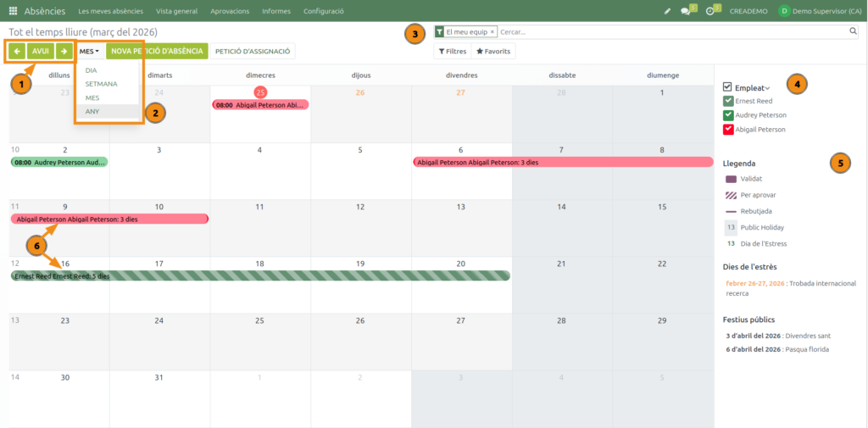Open the Favorits dropdown
Viewport: 868px width, 428px height.
(492, 51)
